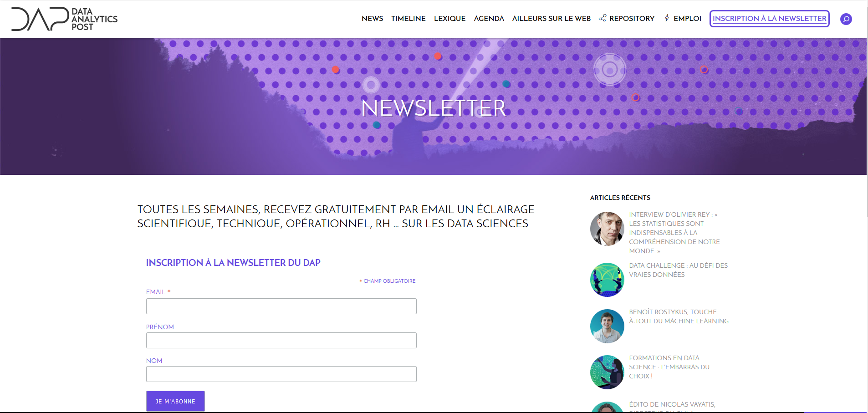The image size is (868, 413).
Task: Open Formations en Data Science thumbnail
Action: point(607,372)
